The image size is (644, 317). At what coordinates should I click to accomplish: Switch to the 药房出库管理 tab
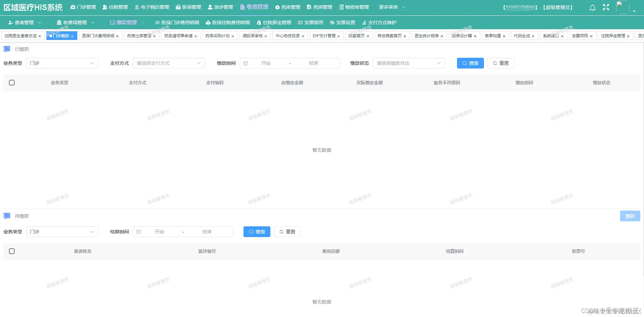139,36
